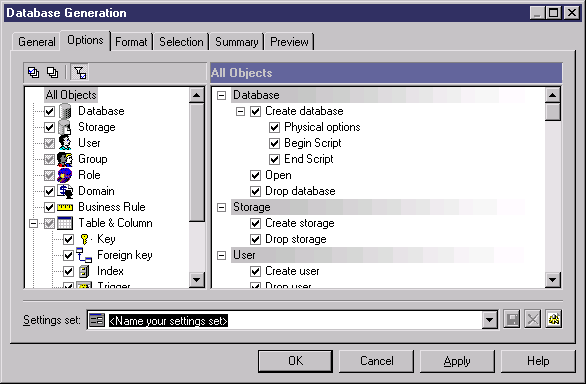Uncheck Begin Script checkbox
This screenshot has height=384, width=586.
point(274,144)
